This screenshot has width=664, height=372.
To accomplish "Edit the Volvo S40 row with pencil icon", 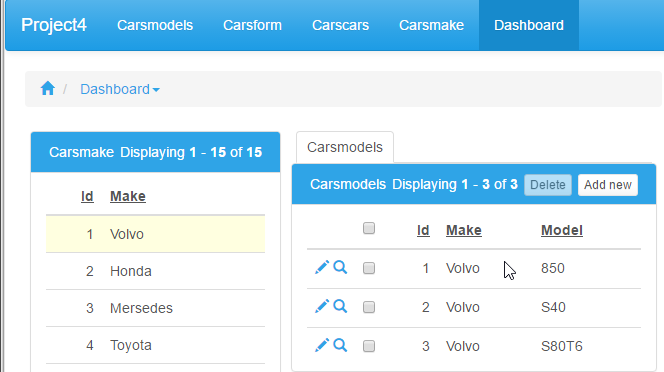I will tap(321, 306).
